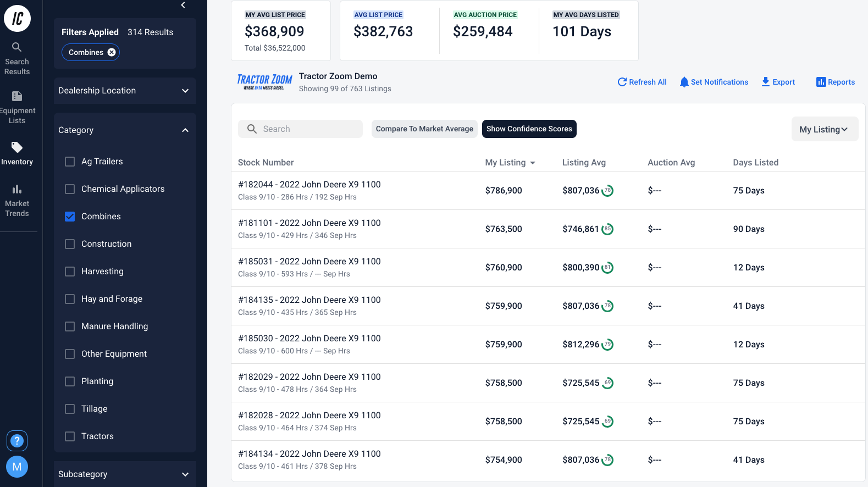Click confidence score 78 for #184134

click(x=607, y=460)
